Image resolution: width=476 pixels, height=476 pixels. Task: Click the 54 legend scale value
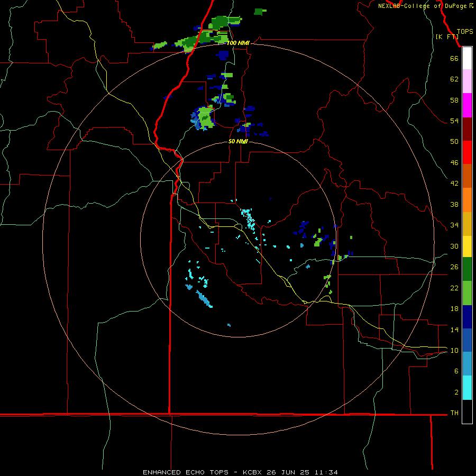point(454,121)
